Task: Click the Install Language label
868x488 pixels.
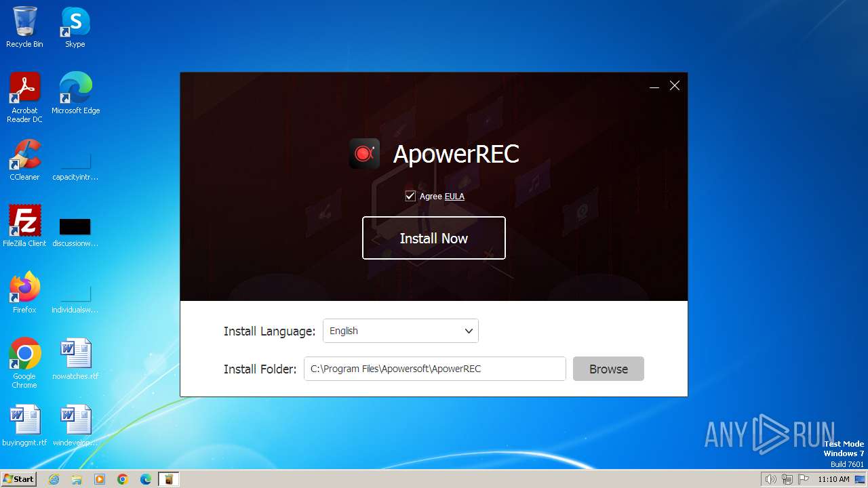Action: 269,331
